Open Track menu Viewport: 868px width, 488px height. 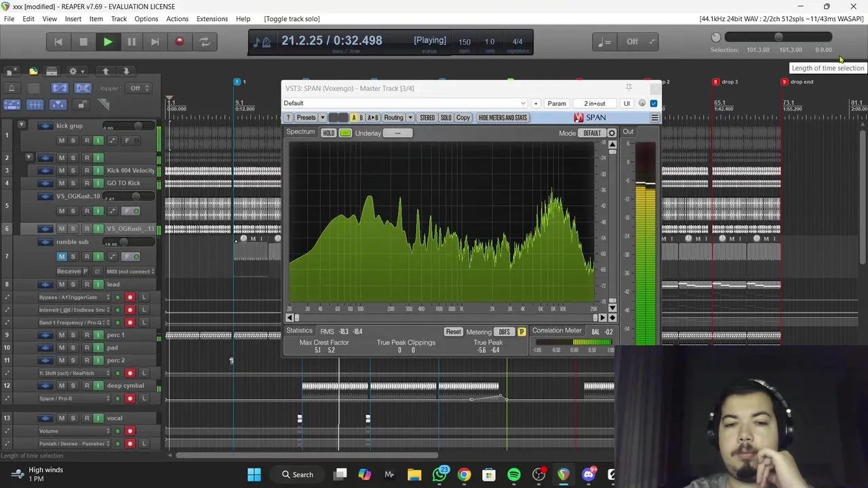119,19
